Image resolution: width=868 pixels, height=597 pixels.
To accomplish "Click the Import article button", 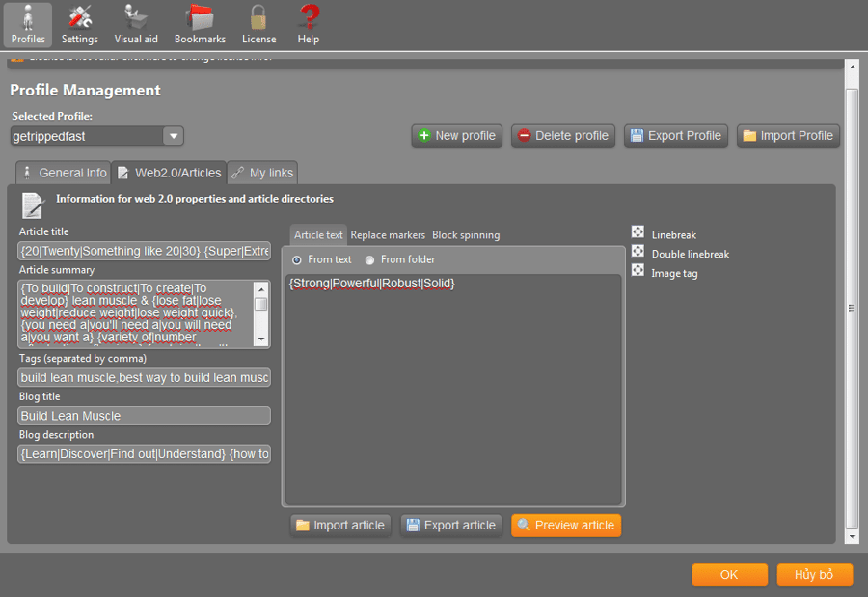I will [x=340, y=525].
